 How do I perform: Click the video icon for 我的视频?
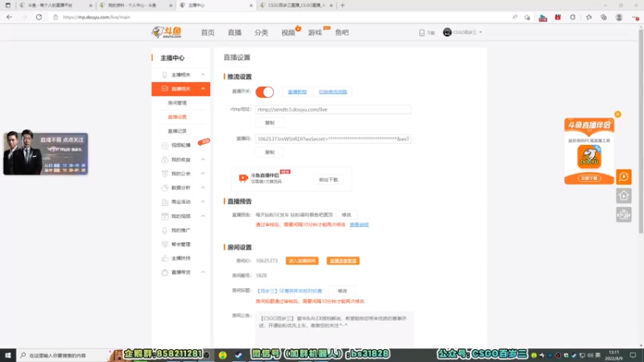(x=165, y=216)
